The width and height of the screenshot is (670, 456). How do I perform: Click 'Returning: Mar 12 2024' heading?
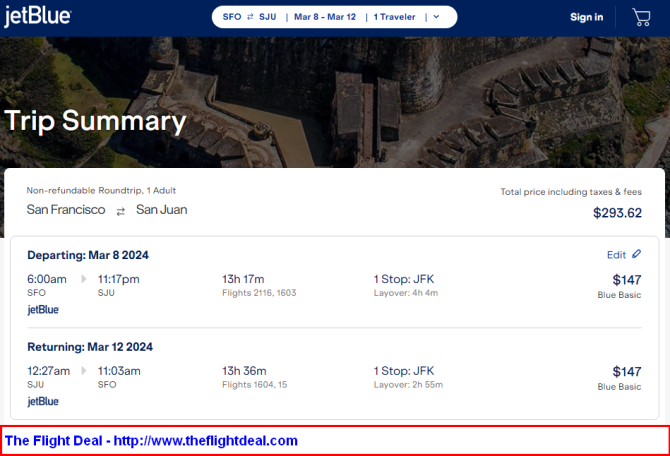(x=90, y=347)
